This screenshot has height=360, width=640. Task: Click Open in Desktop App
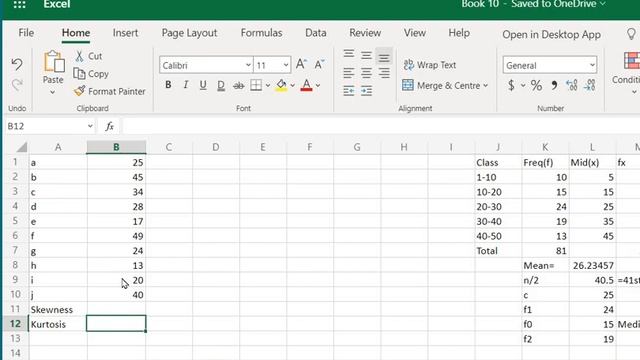tap(551, 35)
